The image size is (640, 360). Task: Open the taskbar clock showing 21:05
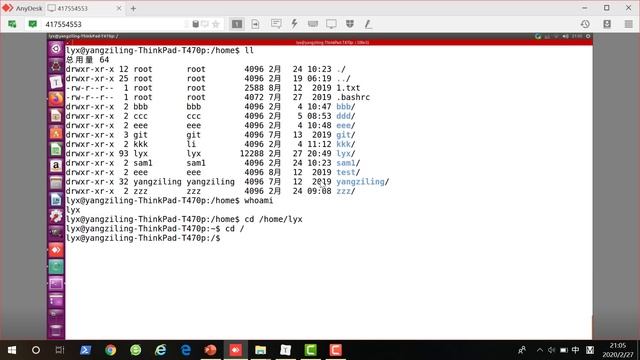619,350
